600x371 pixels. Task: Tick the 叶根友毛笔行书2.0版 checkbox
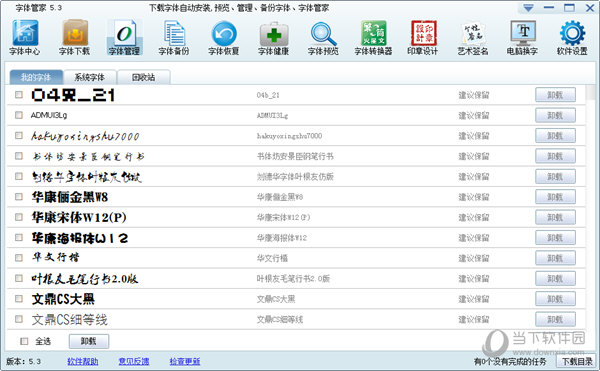point(19,278)
